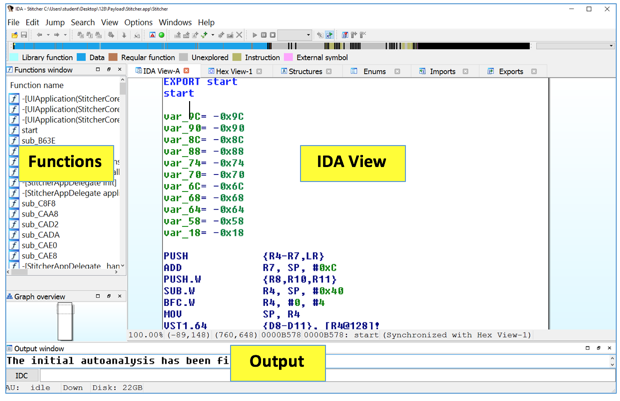
Task: Click the function icon beside sub_B63E
Action: coord(14,141)
